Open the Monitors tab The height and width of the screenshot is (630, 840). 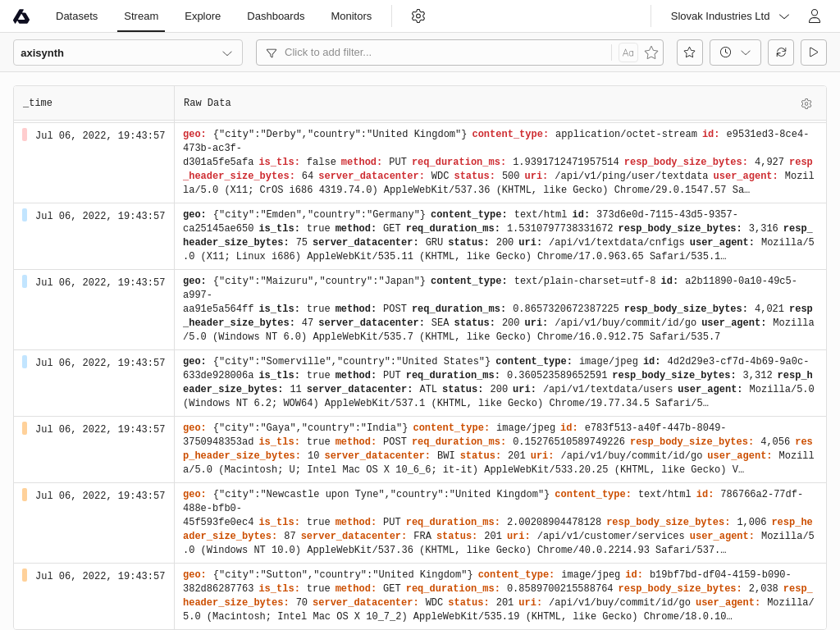(x=351, y=16)
